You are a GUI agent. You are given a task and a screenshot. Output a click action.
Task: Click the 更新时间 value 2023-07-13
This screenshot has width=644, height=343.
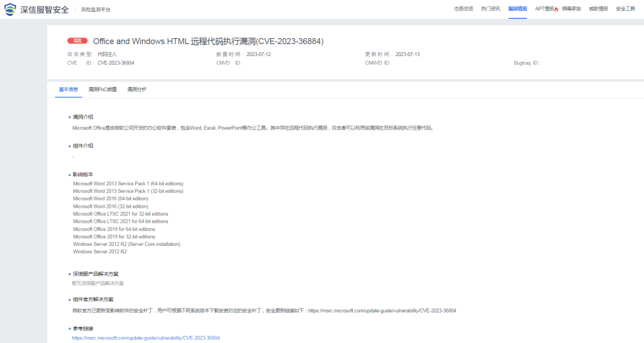[x=407, y=54]
